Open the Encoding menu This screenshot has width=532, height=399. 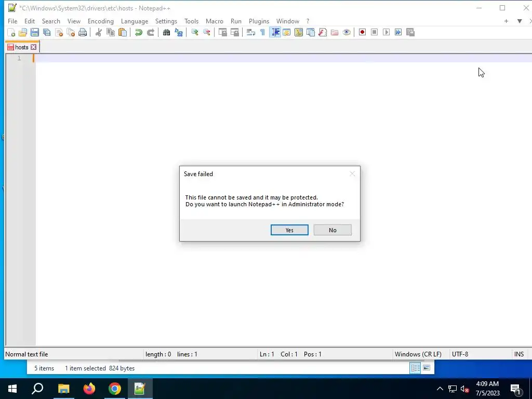pos(100,21)
